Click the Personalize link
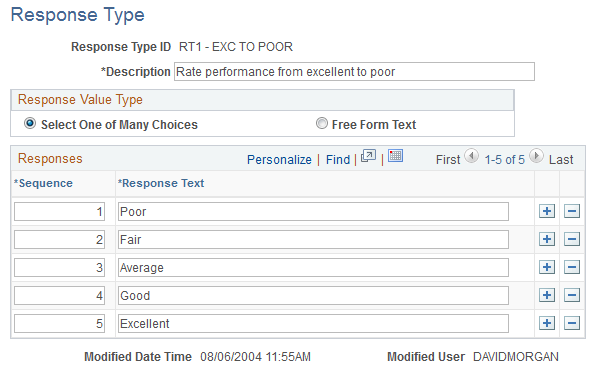612x372 pixels. pos(279,160)
